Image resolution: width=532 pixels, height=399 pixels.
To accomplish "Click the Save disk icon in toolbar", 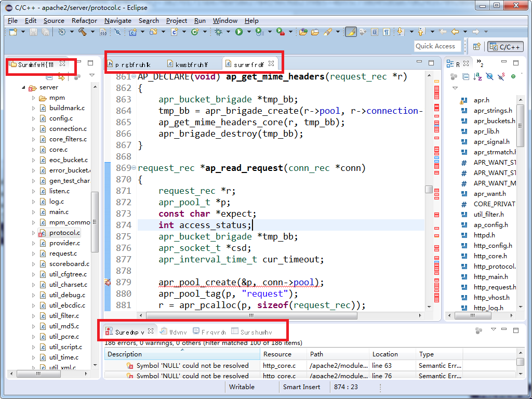I will tap(34, 32).
